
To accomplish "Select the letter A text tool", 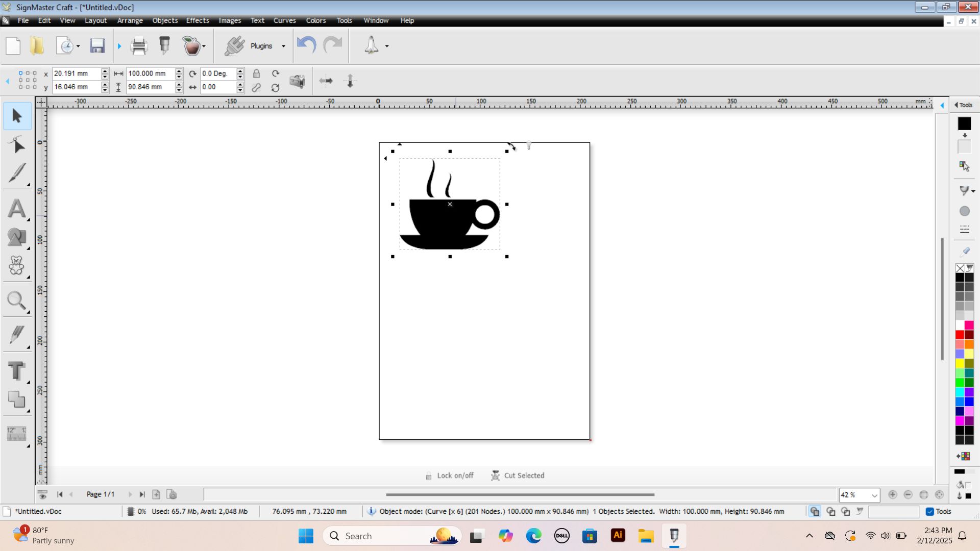I will [x=17, y=209].
